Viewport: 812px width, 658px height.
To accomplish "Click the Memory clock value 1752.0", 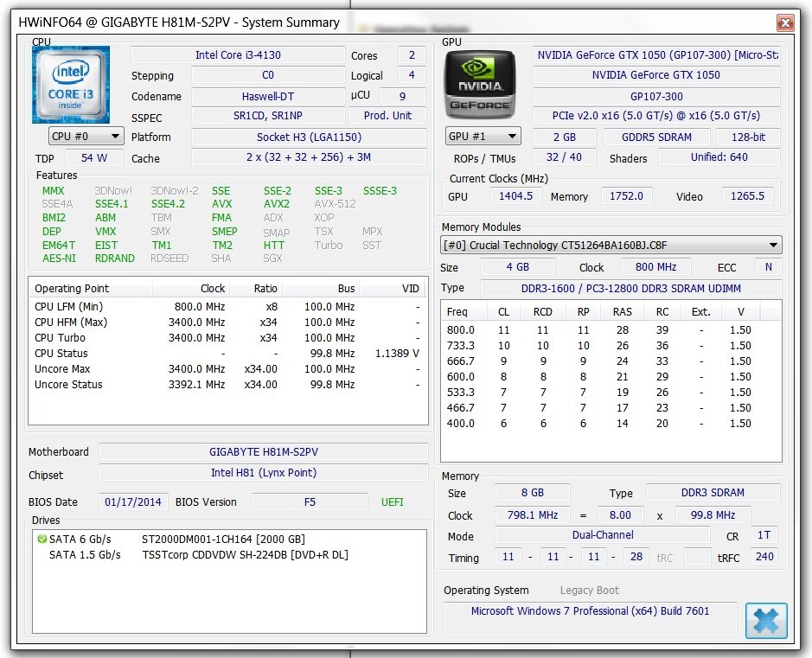I will (x=626, y=196).
